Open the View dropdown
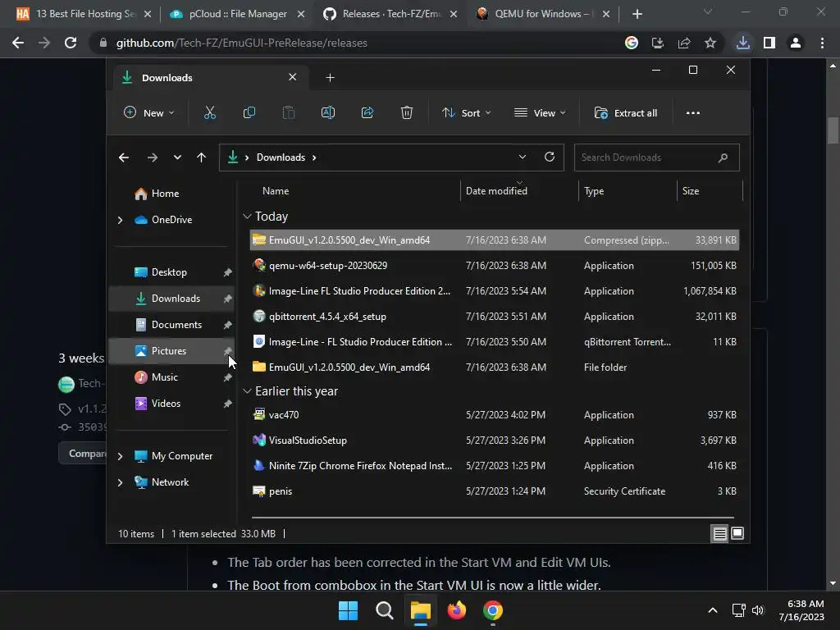Screen dimensions: 840x630 [540, 112]
